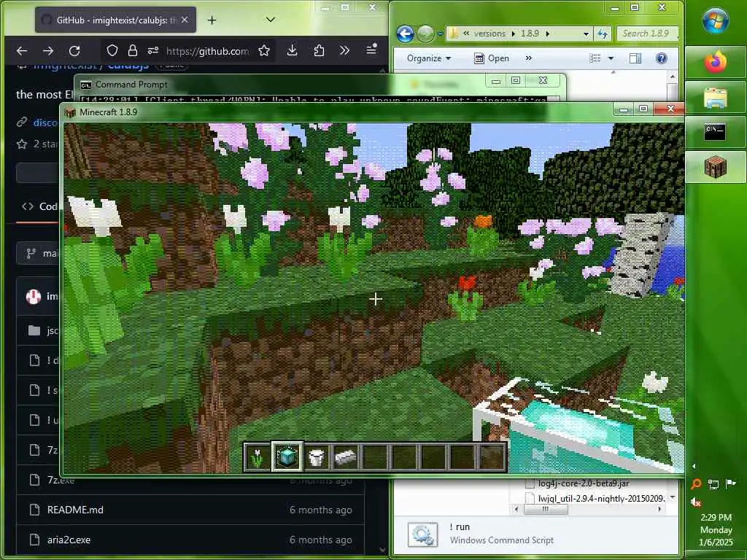Open the branch selector button on GitHub
Viewport: 747px width, 560px height.
pyautogui.click(x=38, y=253)
